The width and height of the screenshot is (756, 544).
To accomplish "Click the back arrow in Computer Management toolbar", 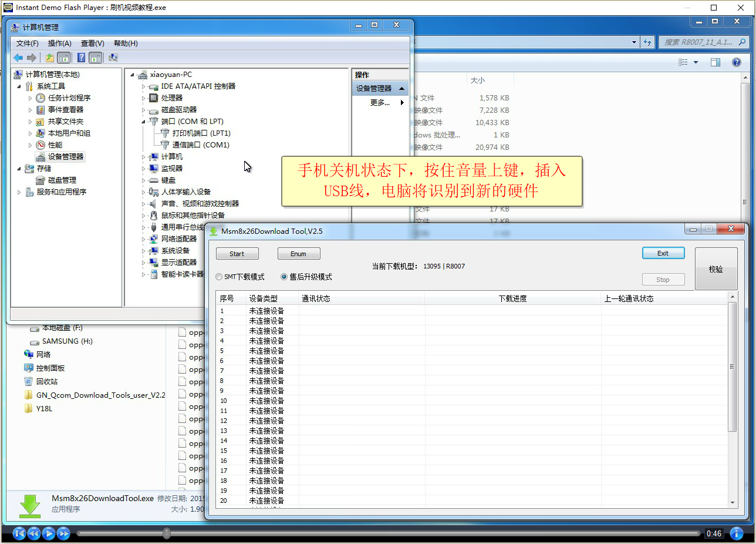I will (x=18, y=58).
